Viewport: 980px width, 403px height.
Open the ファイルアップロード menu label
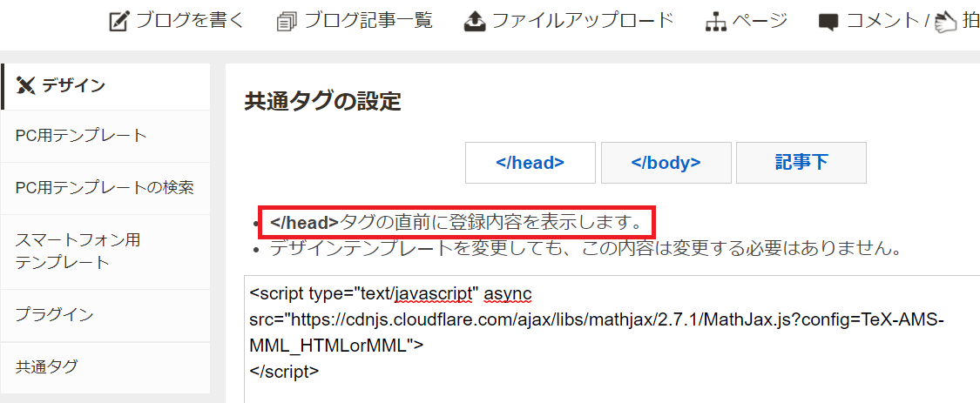[583, 22]
